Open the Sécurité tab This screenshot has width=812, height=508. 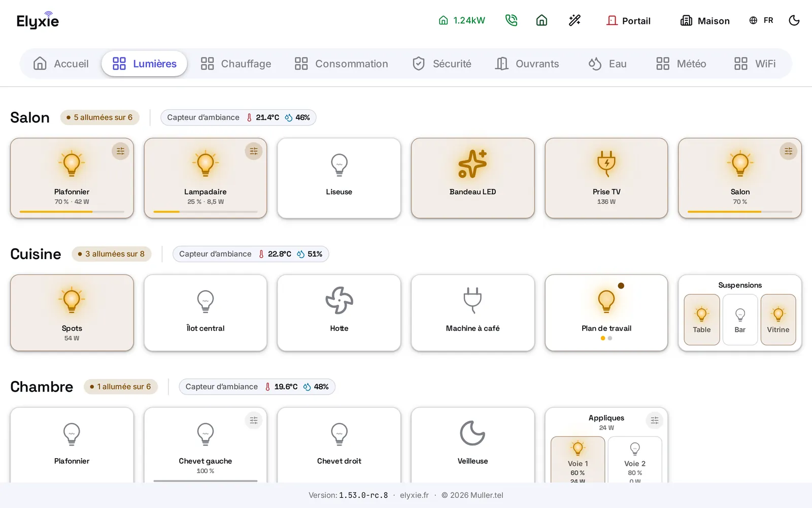(442, 63)
